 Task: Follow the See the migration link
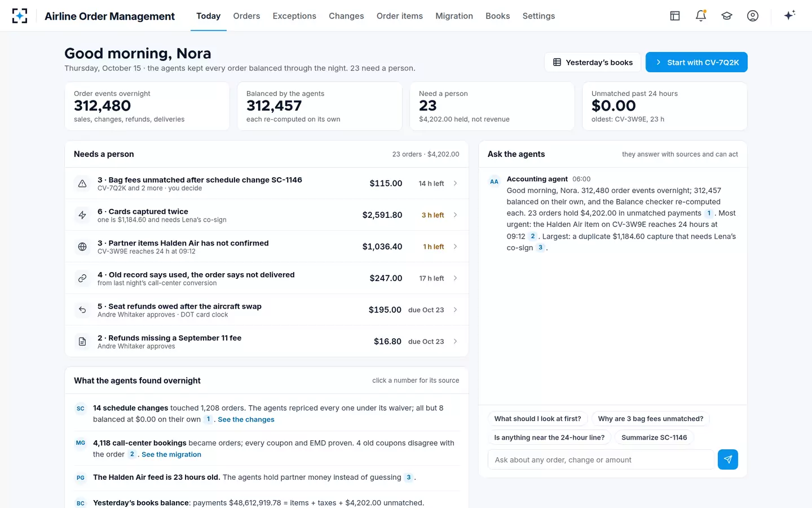tap(171, 454)
